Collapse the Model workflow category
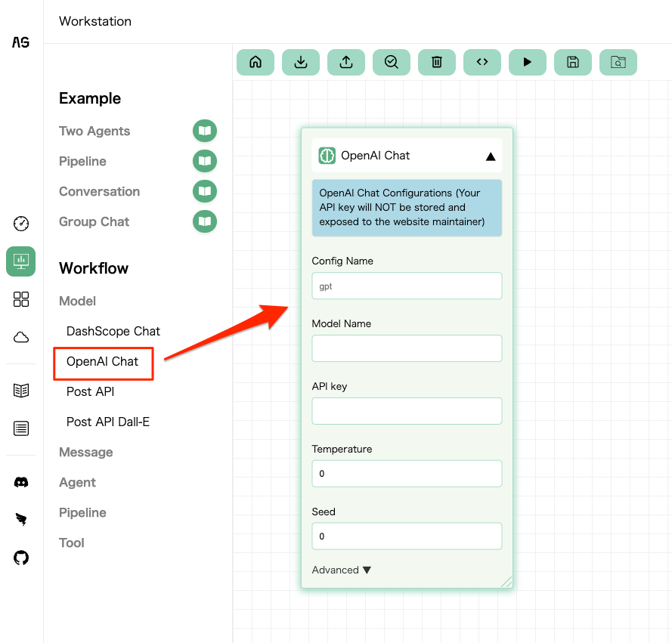Screen dimensions: 672x643 point(78,301)
